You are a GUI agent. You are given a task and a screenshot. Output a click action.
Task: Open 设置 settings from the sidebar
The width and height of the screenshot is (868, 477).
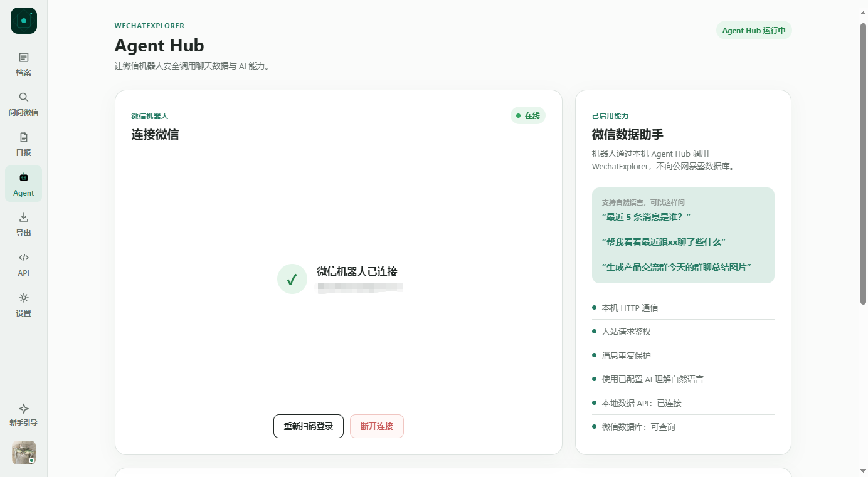[24, 305]
